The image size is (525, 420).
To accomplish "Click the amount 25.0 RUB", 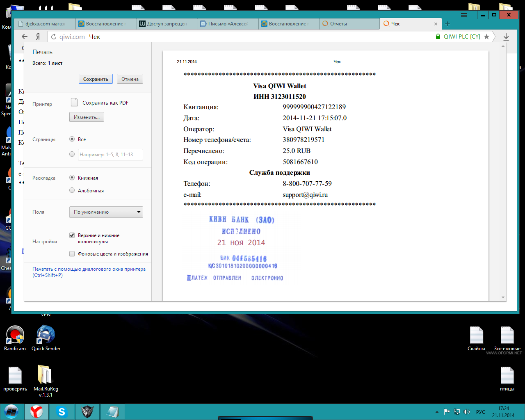I will coord(297,151).
